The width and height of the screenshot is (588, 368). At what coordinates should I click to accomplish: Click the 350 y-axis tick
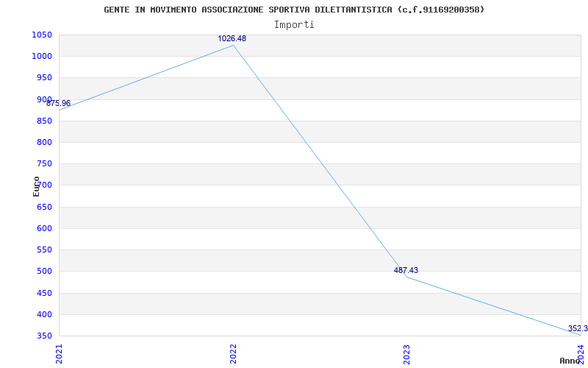44,336
